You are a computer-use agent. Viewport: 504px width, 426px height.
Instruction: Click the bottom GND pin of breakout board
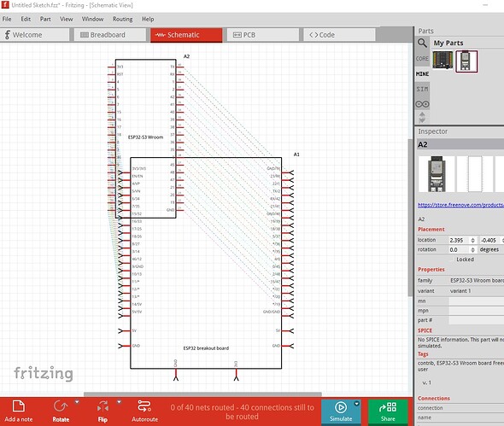tap(176, 374)
